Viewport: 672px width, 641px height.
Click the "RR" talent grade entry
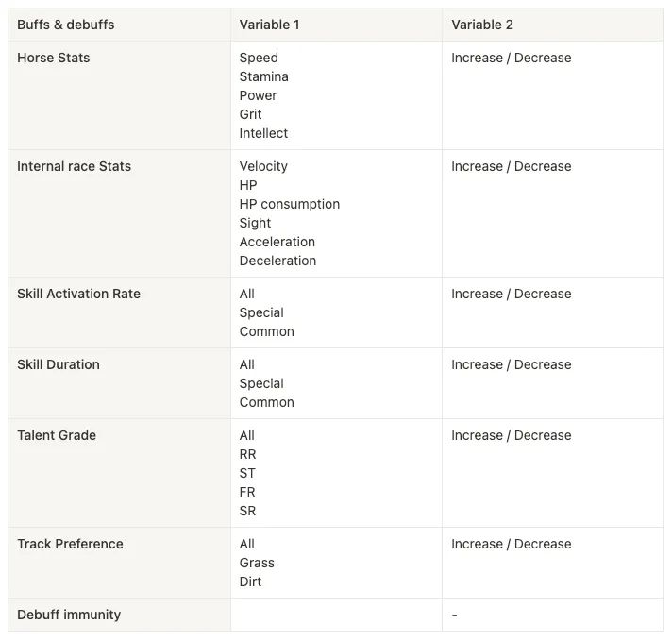coord(248,454)
